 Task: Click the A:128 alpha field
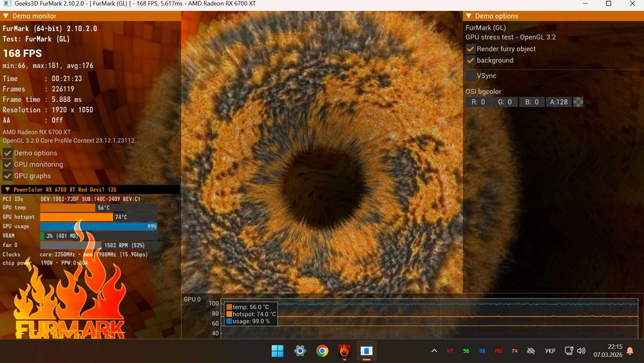point(558,102)
